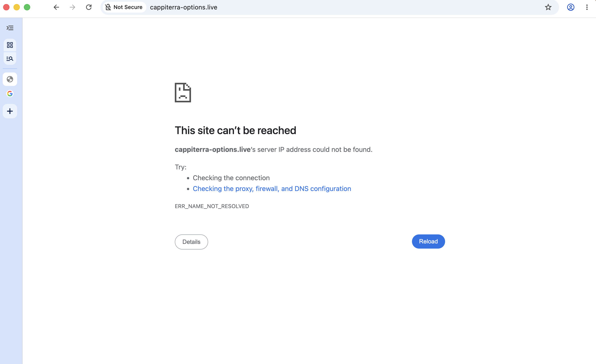596x364 pixels.
Task: Open the tab search icon in sidebar
Action: pyautogui.click(x=10, y=58)
